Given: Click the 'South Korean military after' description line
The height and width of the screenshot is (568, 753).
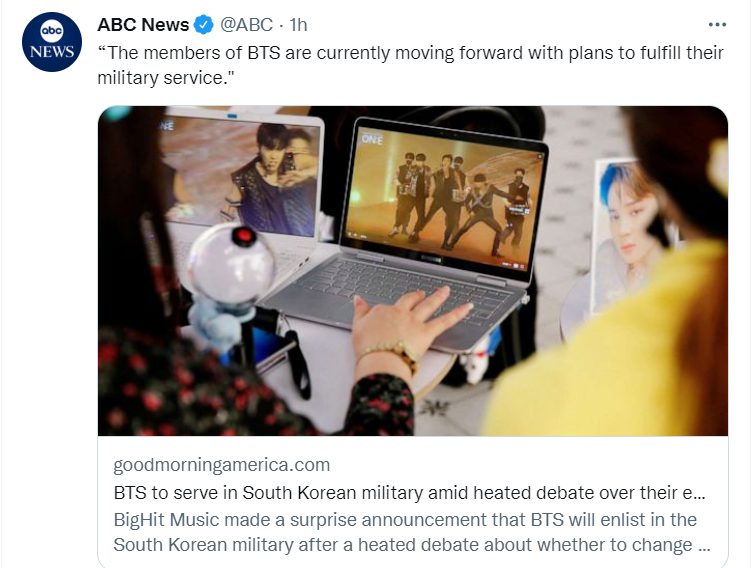Looking at the screenshot, I should pyautogui.click(x=412, y=545).
